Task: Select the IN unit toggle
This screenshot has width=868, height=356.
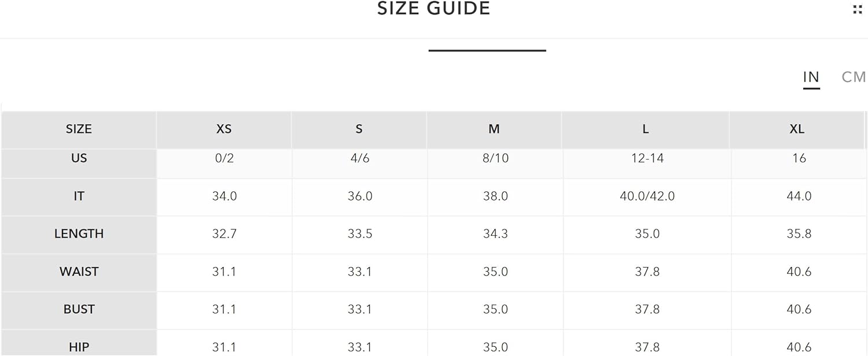Action: click(811, 77)
